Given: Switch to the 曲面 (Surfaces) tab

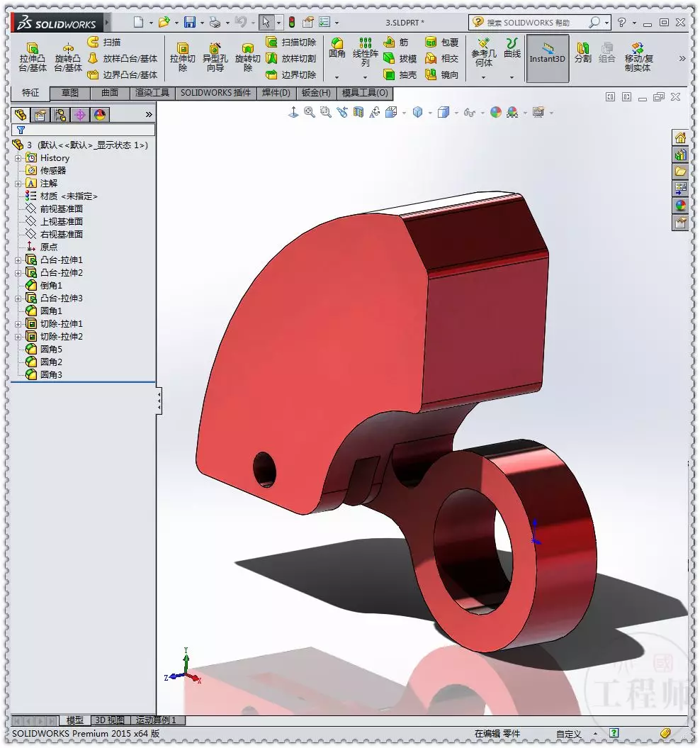Looking at the screenshot, I should coord(110,93).
